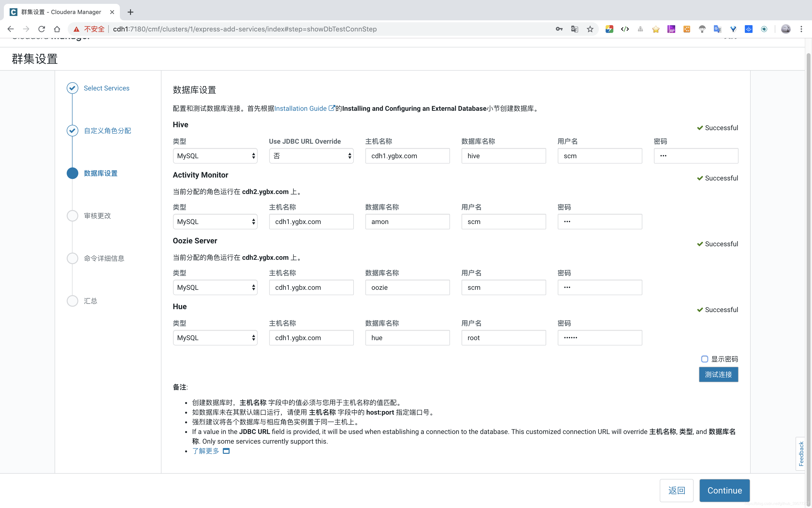This screenshot has height=508, width=812.
Task: Select the 数据库设置 step
Action: click(x=101, y=173)
